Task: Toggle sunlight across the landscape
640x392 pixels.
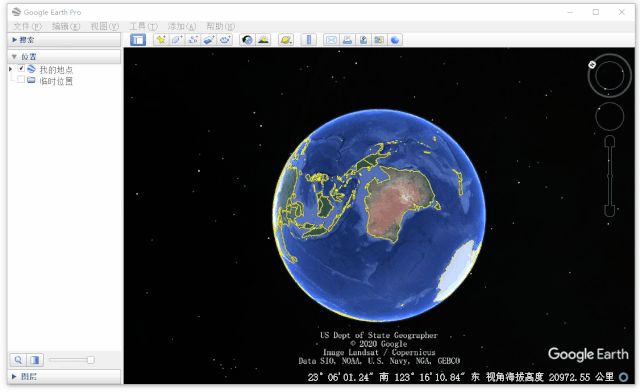Action: point(263,40)
